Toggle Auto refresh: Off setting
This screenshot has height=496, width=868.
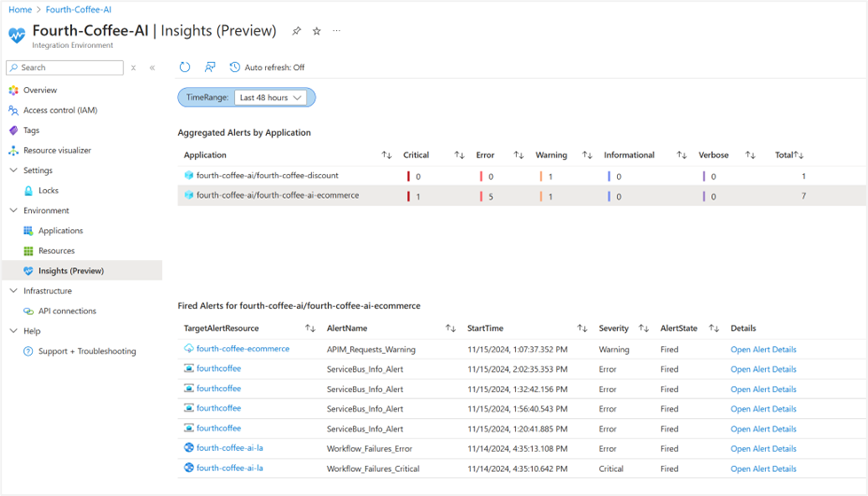pos(267,67)
